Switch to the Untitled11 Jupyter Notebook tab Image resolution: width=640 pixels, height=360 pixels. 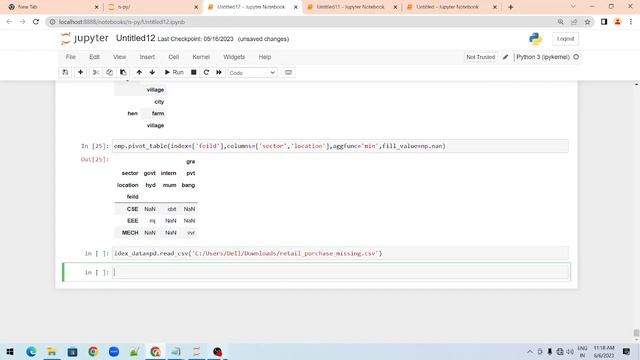[351, 7]
